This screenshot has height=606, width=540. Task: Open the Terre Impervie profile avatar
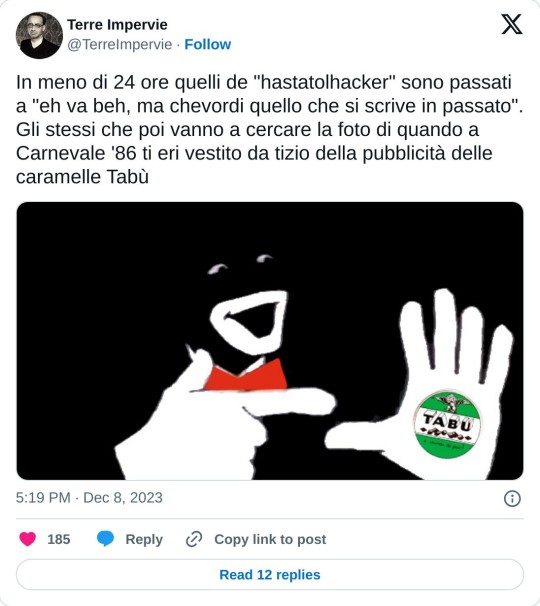pyautogui.click(x=39, y=35)
